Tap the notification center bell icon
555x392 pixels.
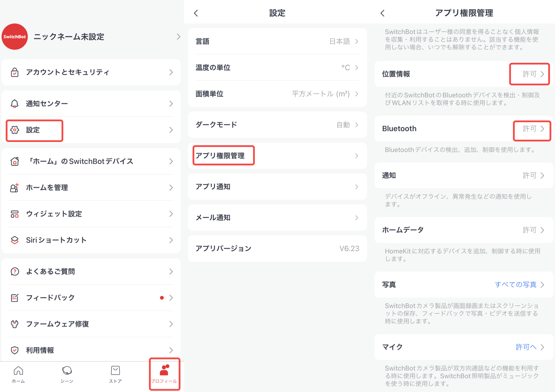15,104
